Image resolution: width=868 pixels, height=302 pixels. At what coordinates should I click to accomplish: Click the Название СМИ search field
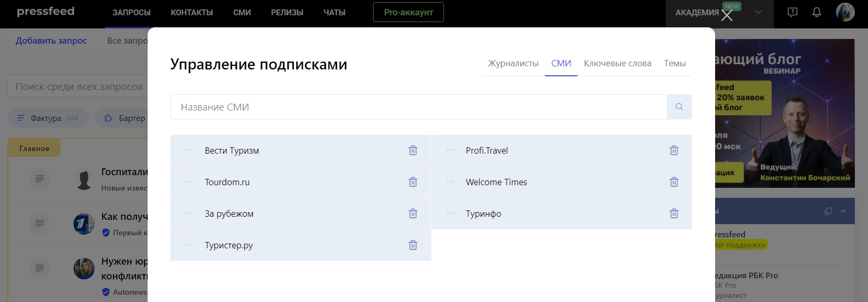point(418,107)
